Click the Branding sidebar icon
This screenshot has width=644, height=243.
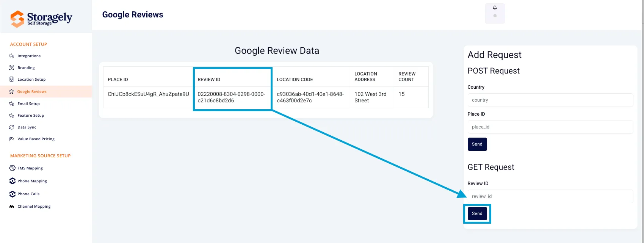pos(12,68)
